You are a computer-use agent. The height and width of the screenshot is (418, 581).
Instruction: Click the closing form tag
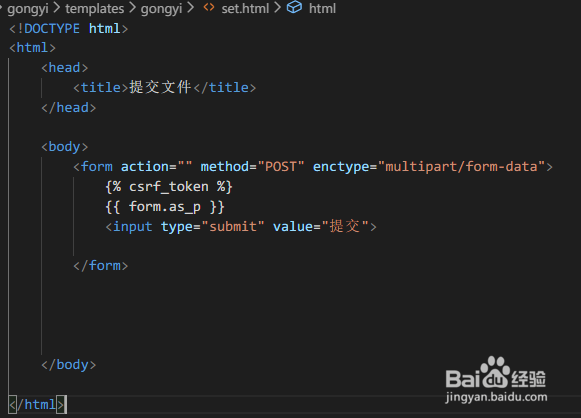click(x=100, y=266)
